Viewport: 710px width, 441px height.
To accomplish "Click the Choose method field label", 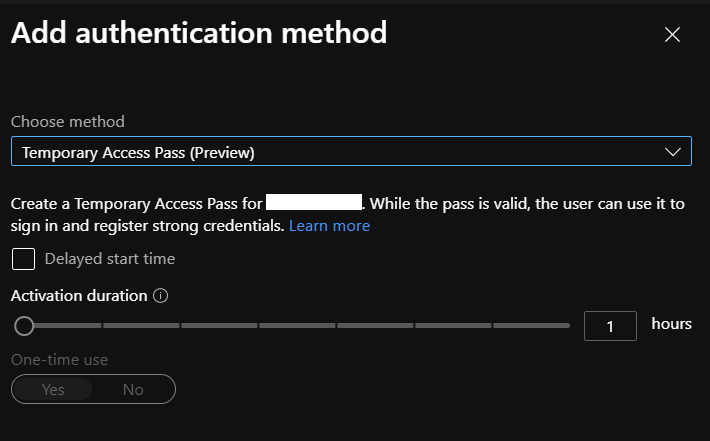I will point(68,122).
